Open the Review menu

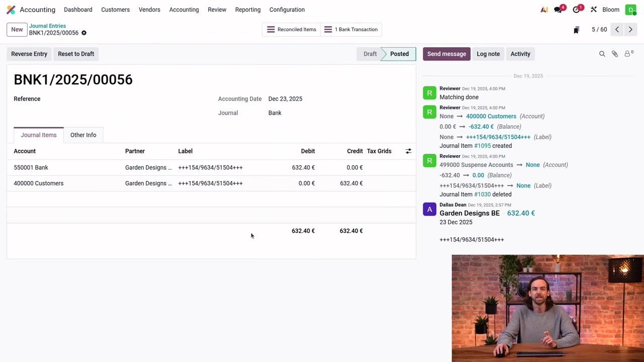217,10
